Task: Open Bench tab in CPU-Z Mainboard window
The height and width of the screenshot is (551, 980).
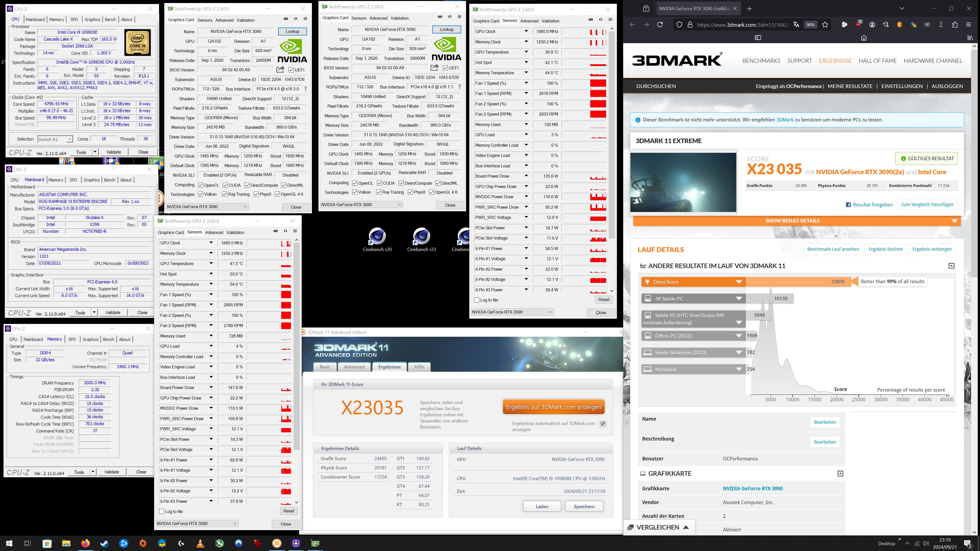Action: 109,180
